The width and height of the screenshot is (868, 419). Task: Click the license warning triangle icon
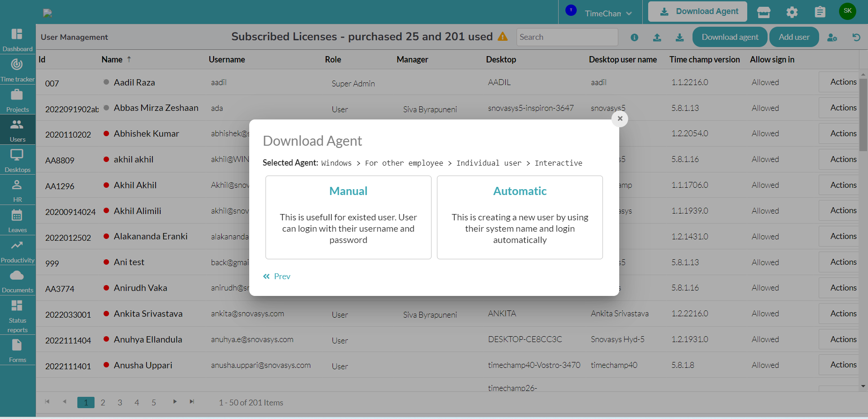pos(503,37)
